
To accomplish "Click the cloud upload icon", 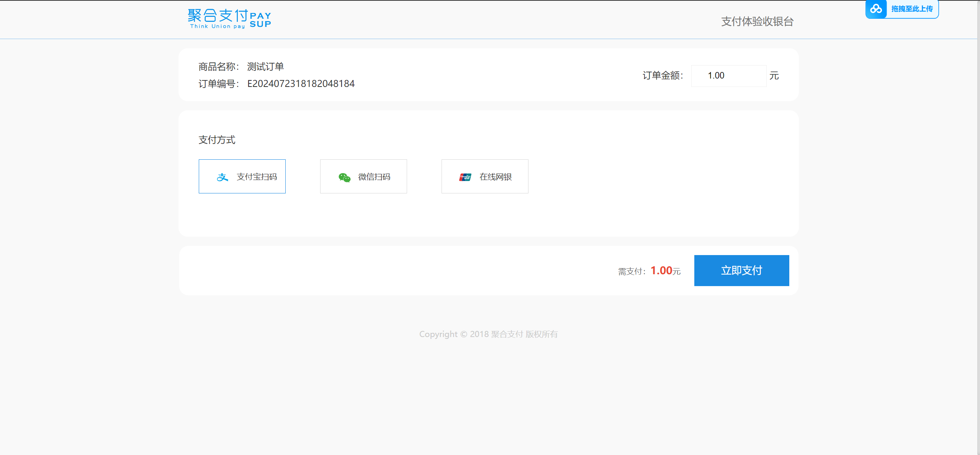I will tap(876, 9).
